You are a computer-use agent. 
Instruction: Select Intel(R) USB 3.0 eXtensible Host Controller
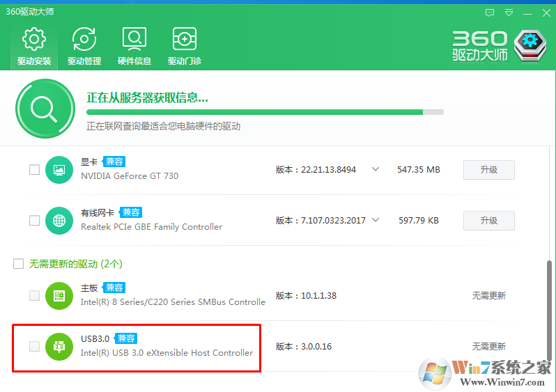[x=167, y=353]
